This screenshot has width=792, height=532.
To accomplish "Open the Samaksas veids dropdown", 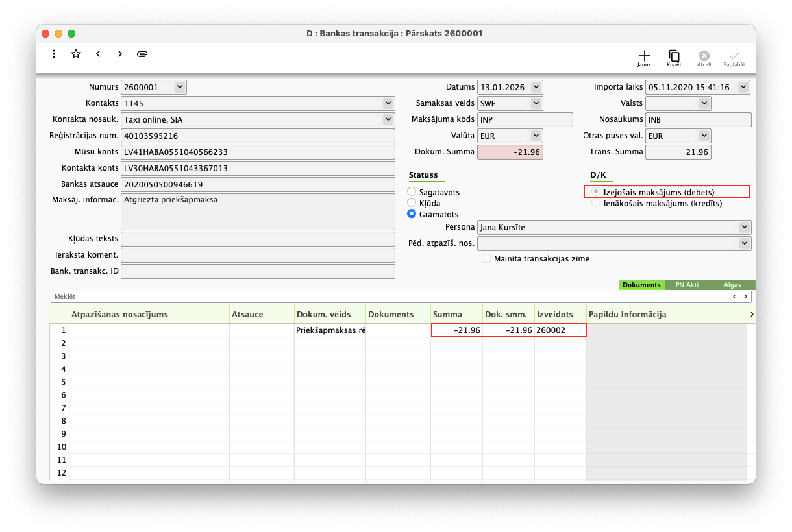I will tap(536, 103).
